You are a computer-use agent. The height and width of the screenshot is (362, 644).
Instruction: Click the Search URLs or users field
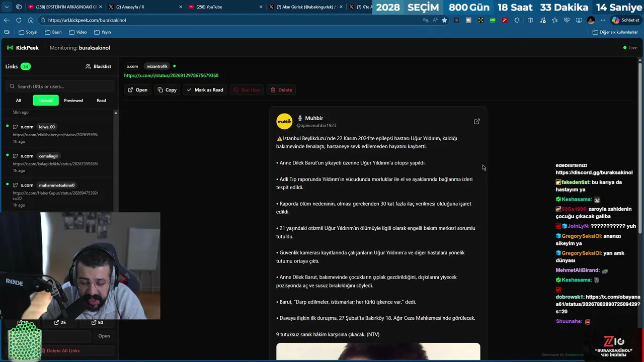pyautogui.click(x=61, y=86)
